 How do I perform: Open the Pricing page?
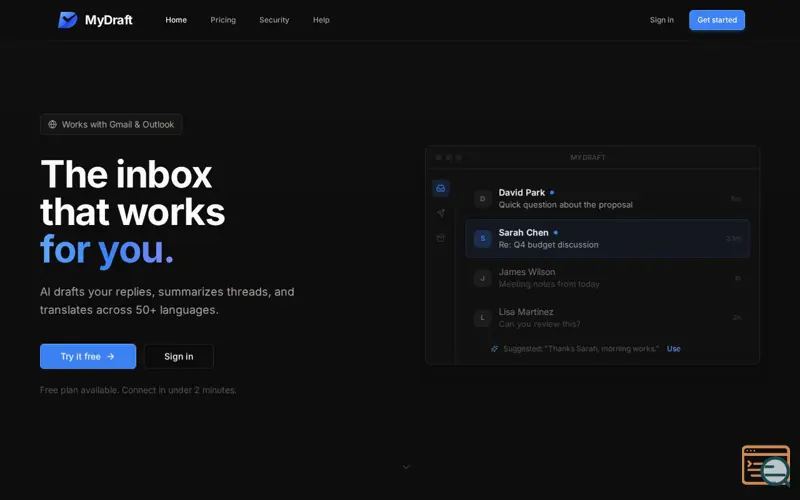pyautogui.click(x=223, y=20)
